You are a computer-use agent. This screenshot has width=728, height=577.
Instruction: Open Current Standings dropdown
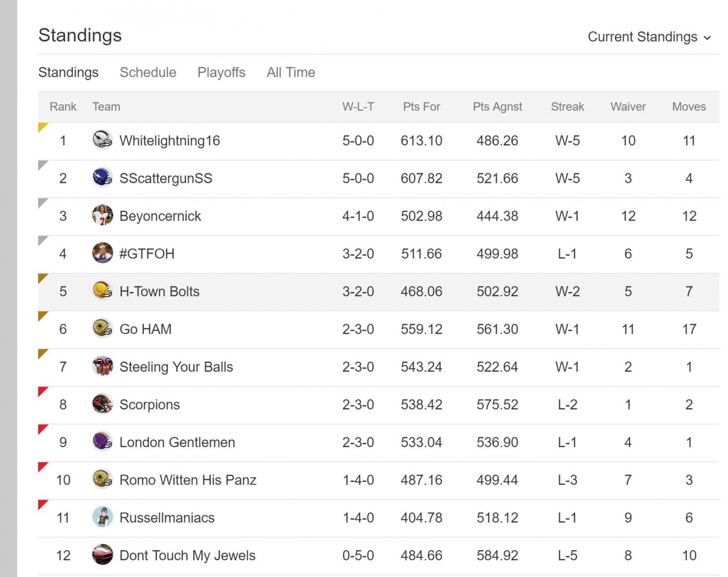[x=649, y=37]
